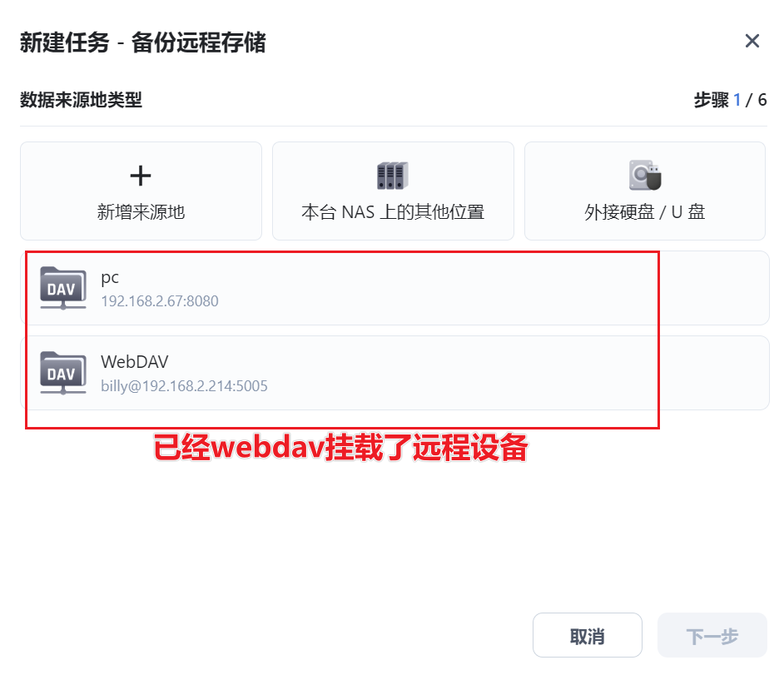784x675 pixels.
Task: Click the 步骤 1 / 6 step indicator
Action: 730,100
